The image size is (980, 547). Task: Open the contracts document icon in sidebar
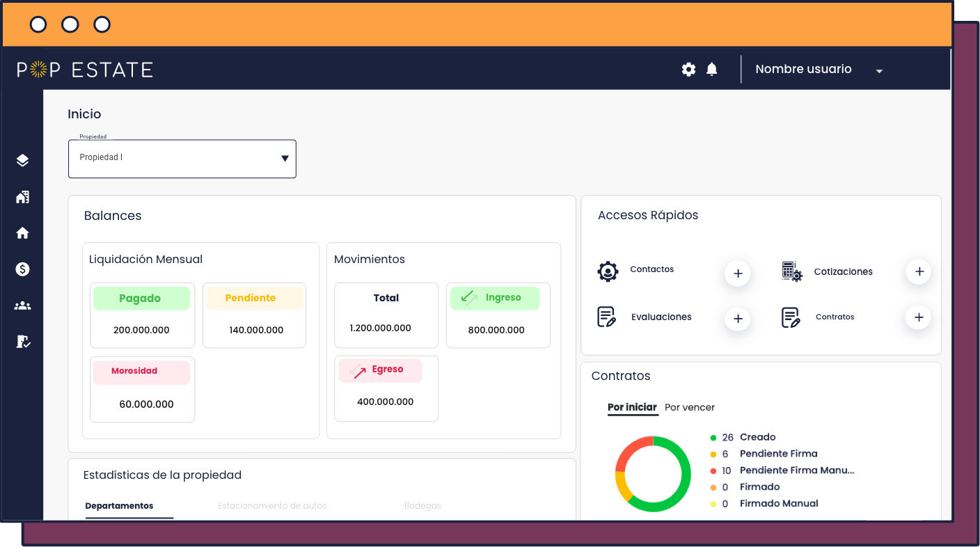tap(22, 342)
